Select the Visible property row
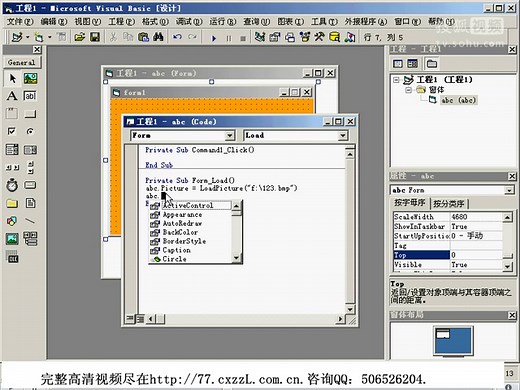This screenshot has width=520, height=390. [448, 265]
